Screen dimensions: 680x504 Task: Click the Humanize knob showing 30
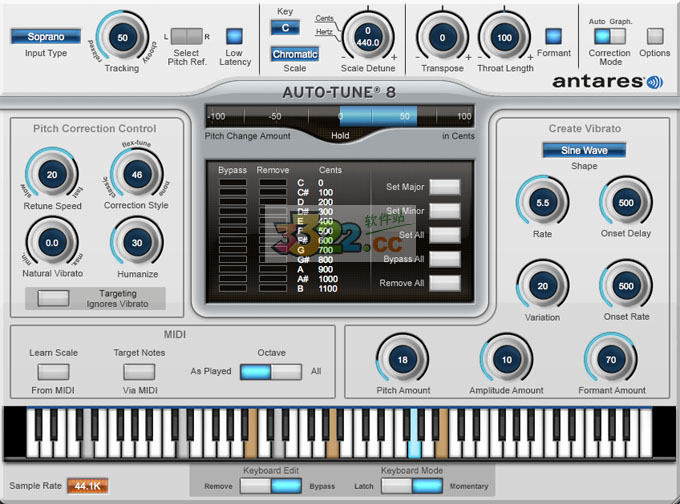pyautogui.click(x=137, y=242)
